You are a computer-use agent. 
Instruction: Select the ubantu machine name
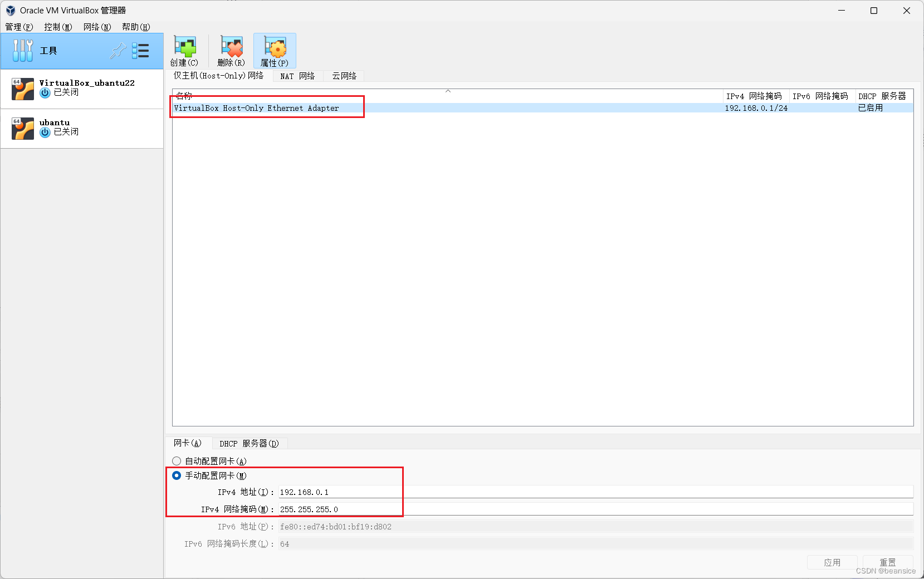[x=55, y=122]
